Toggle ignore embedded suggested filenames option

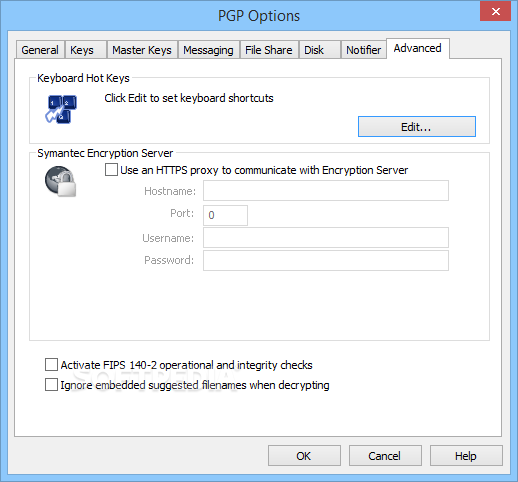pyautogui.click(x=51, y=385)
